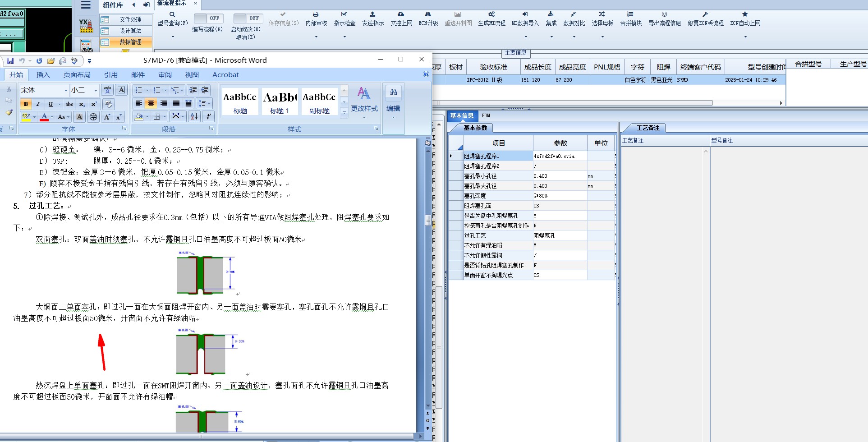Image resolution: width=868 pixels, height=442 pixels.
Task: Apply superscript formatting in Word
Action: click(x=94, y=104)
